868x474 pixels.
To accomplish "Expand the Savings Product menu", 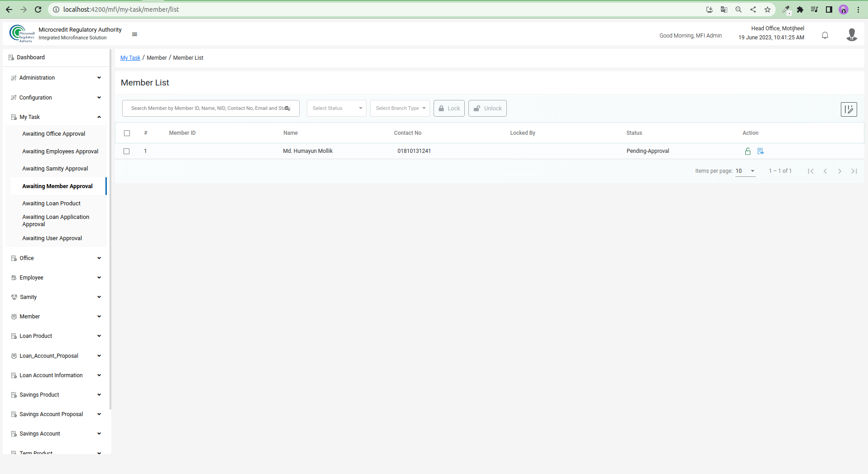I will point(56,395).
